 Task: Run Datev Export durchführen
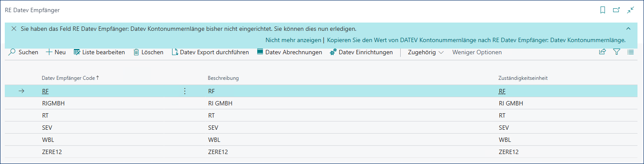(210, 52)
